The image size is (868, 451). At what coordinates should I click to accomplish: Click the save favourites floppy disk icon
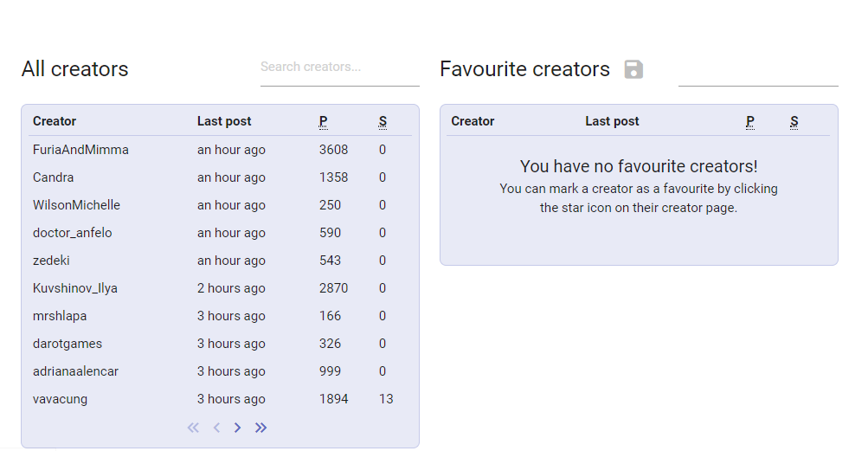633,69
